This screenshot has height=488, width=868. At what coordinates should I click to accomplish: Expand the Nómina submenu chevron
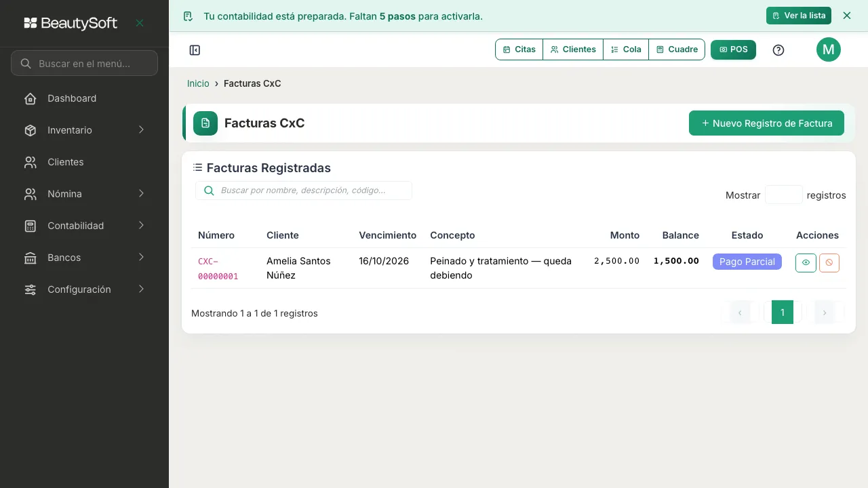[141, 194]
